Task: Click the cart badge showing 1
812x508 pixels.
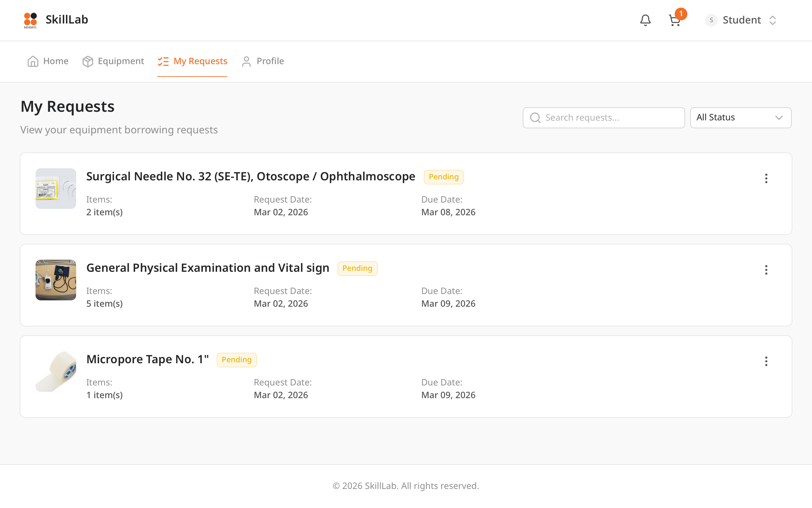Action: coord(681,14)
